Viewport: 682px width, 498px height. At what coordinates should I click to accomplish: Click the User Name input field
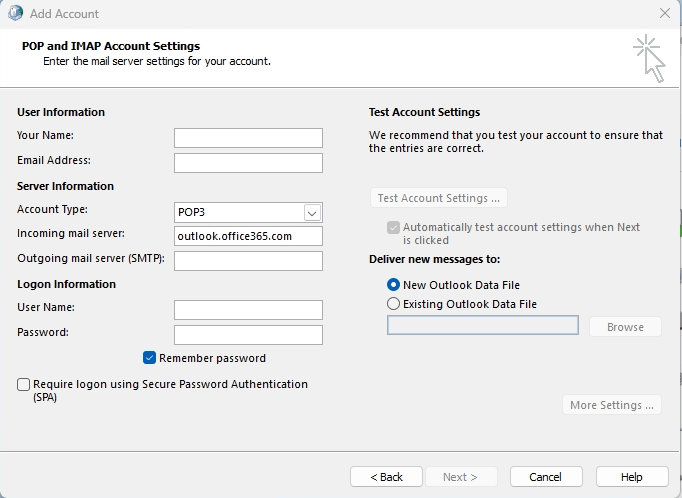tap(248, 310)
